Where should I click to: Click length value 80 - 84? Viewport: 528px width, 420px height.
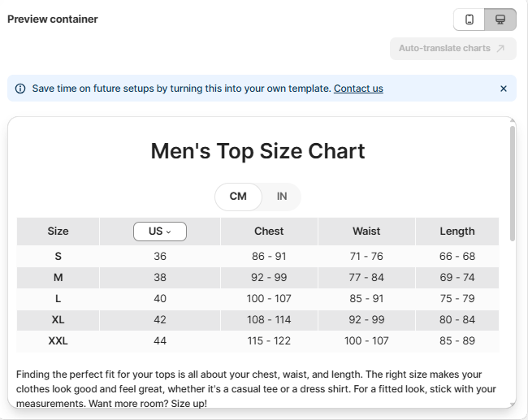tap(457, 319)
